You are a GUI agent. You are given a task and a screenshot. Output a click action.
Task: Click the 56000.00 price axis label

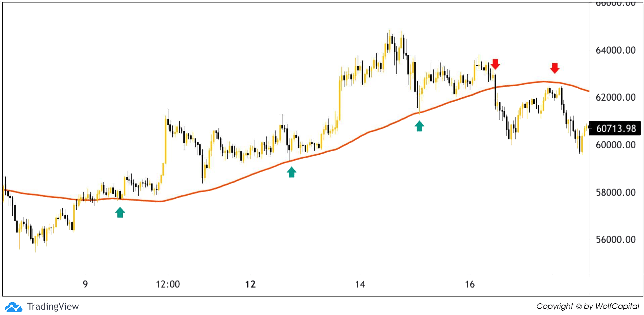point(615,240)
